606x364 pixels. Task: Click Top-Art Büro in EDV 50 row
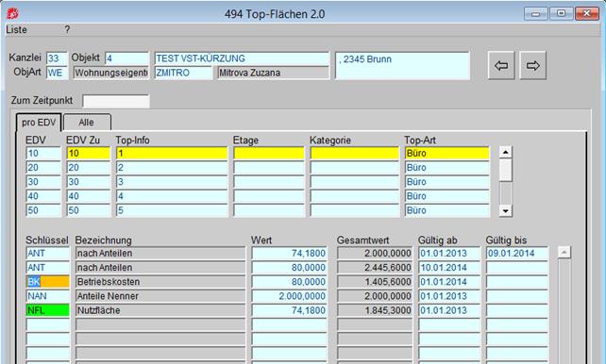click(x=447, y=210)
